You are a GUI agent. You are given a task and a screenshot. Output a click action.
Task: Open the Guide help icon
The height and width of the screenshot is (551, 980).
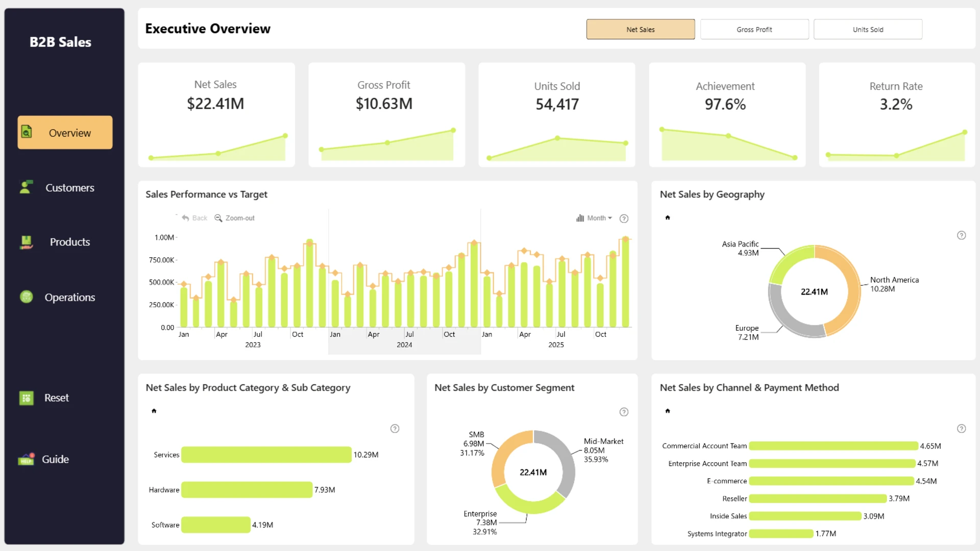26,459
